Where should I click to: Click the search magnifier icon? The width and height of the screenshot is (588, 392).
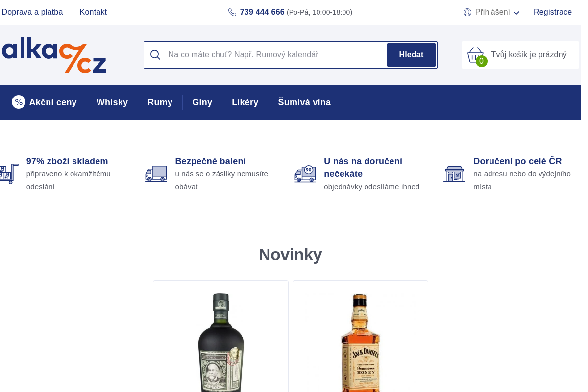[x=155, y=55]
